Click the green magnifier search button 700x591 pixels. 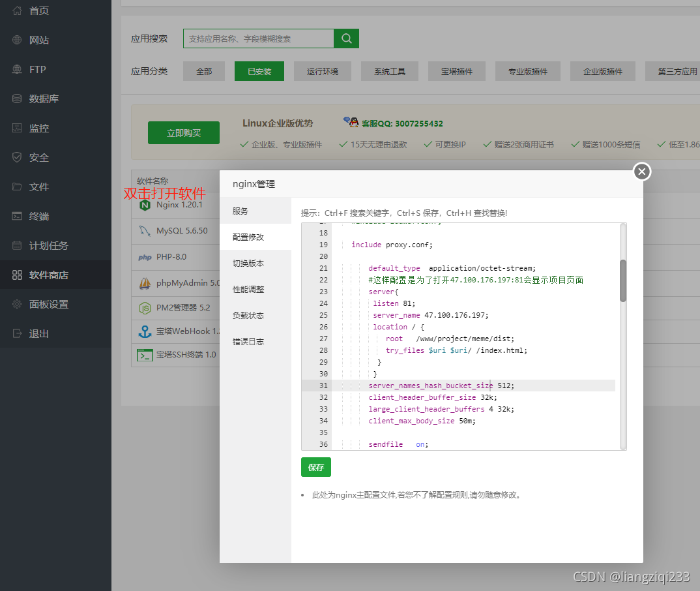coord(347,38)
